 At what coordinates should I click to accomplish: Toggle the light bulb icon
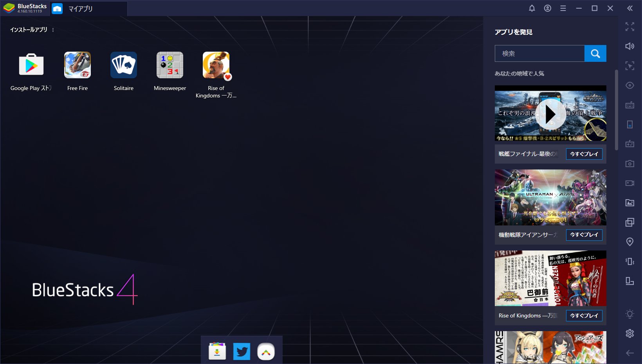pos(630,314)
